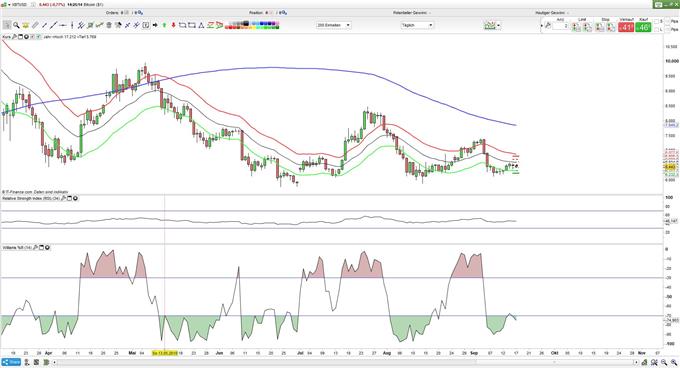The width and height of the screenshot is (680, 368).
Task: Open the Potentieller Gewinn header menu
Action: click(412, 13)
